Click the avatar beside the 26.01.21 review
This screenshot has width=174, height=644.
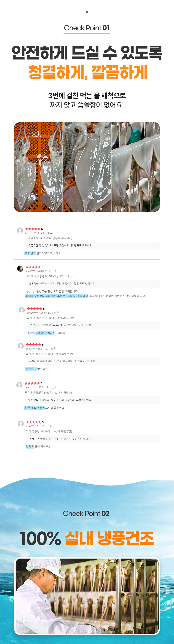(22, 310)
